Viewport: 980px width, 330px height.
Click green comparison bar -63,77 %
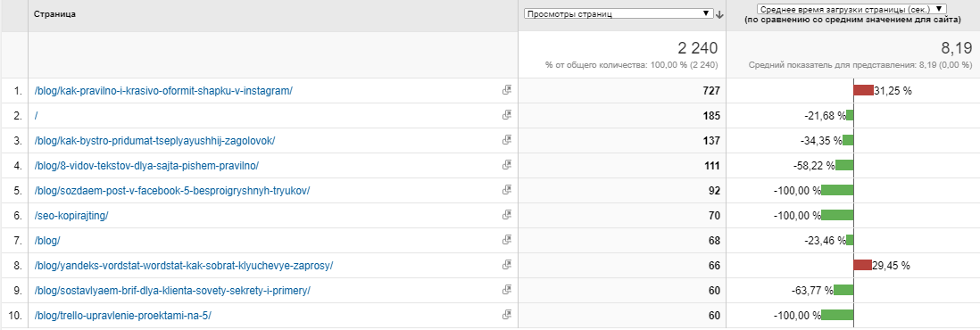[843, 291]
